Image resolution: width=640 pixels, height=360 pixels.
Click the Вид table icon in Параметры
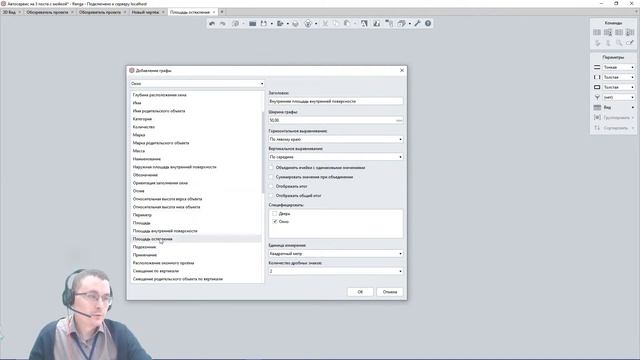click(x=597, y=107)
